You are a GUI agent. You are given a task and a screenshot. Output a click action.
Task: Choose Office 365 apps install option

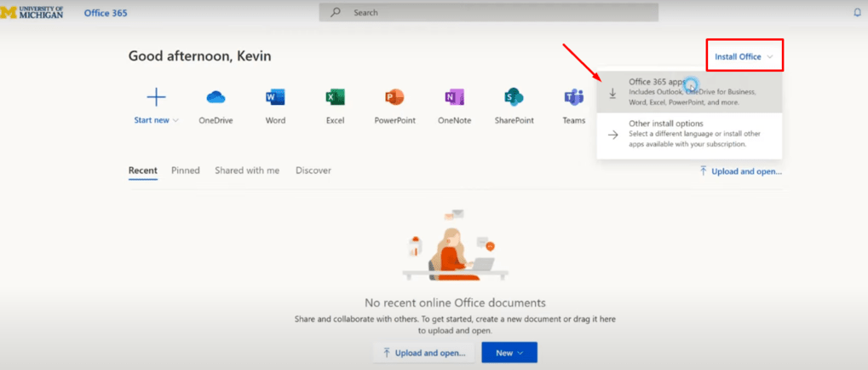coord(689,92)
